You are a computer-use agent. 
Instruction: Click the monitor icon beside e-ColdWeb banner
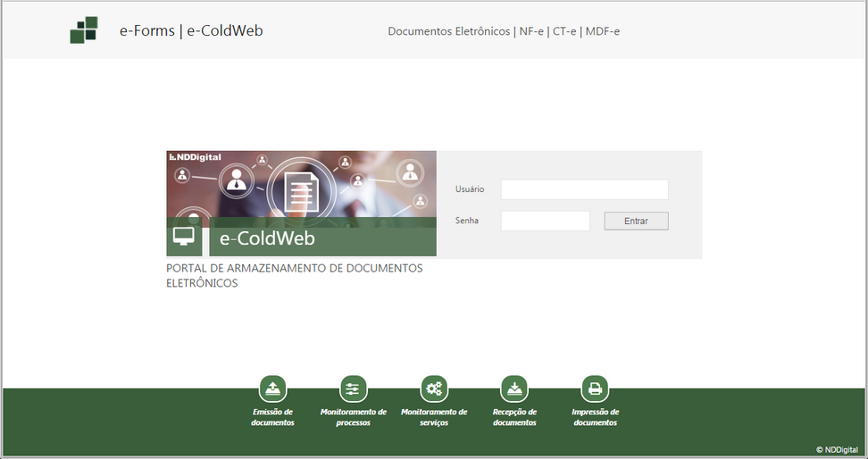click(184, 237)
